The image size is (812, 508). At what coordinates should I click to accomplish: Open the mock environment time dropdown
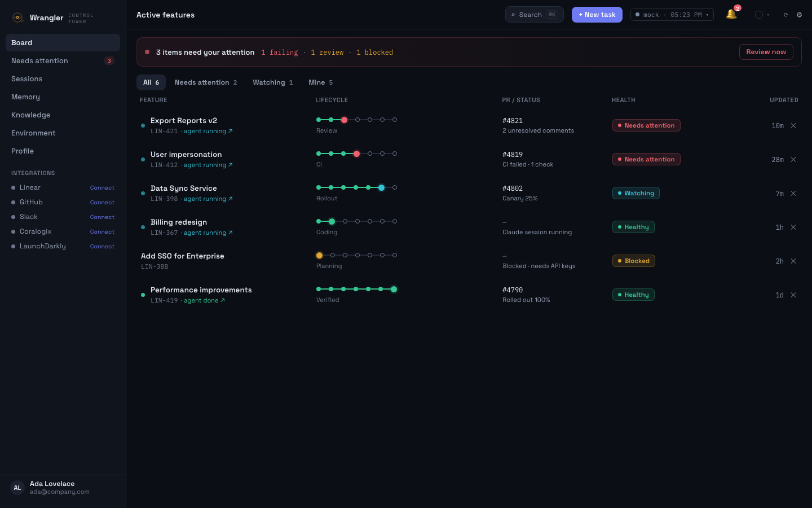click(672, 15)
